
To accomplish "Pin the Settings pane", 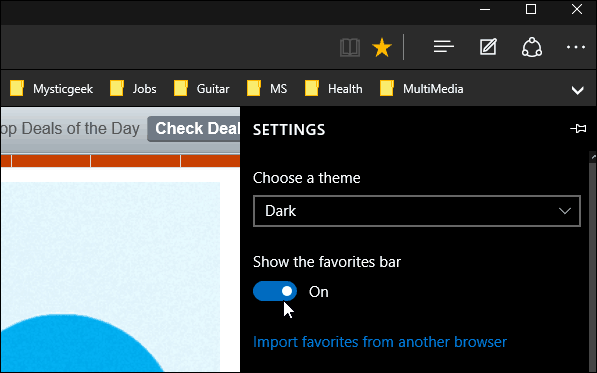I will (578, 129).
